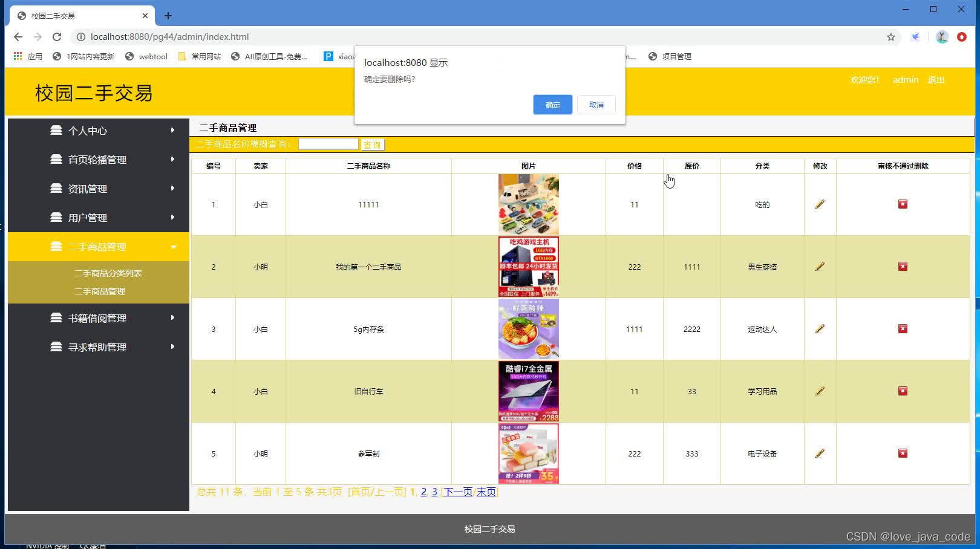Open the edit pencil for 参军制

(819, 453)
